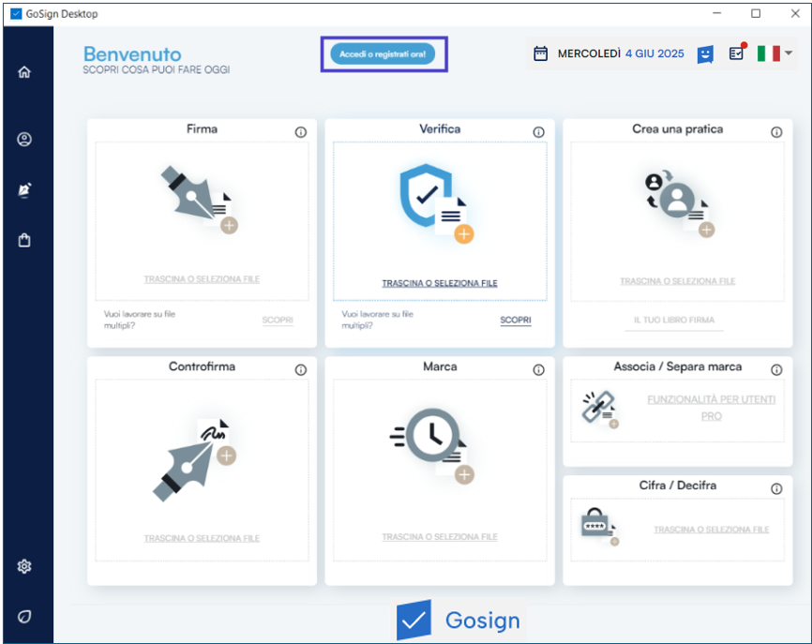This screenshot has height=644, width=812.
Task: Open the shopping bag sidebar icon
Action: pyautogui.click(x=24, y=241)
